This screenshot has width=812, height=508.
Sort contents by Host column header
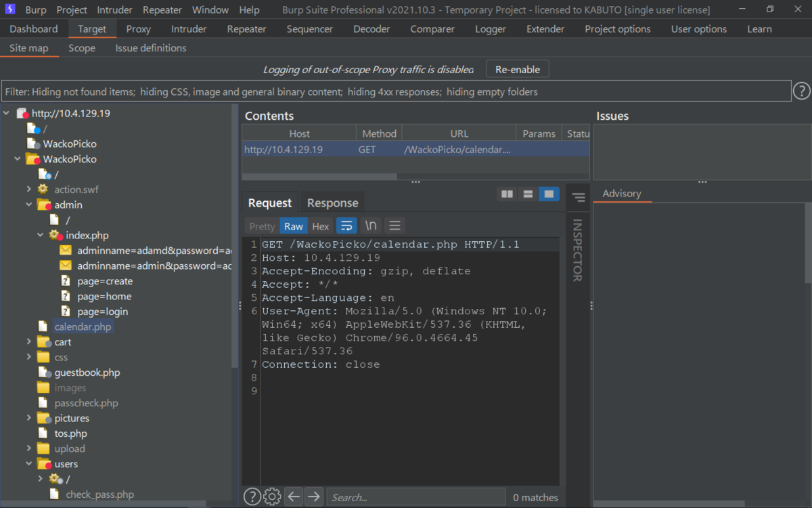[x=299, y=133]
